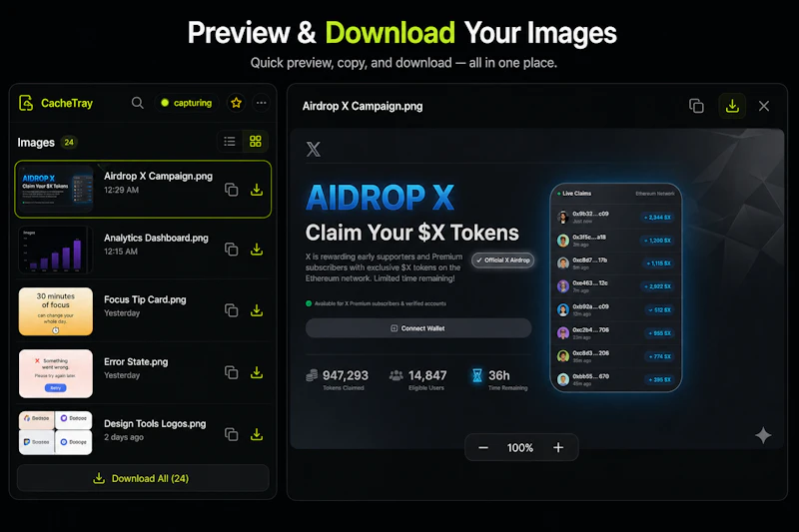Viewport: 799px width, 532px height.
Task: Select the Airdrop X Campaign thumbnail
Action: tap(56, 189)
